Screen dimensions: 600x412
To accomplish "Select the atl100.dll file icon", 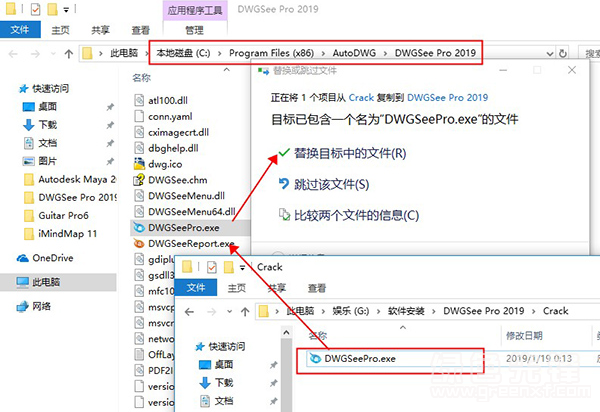I will (139, 100).
